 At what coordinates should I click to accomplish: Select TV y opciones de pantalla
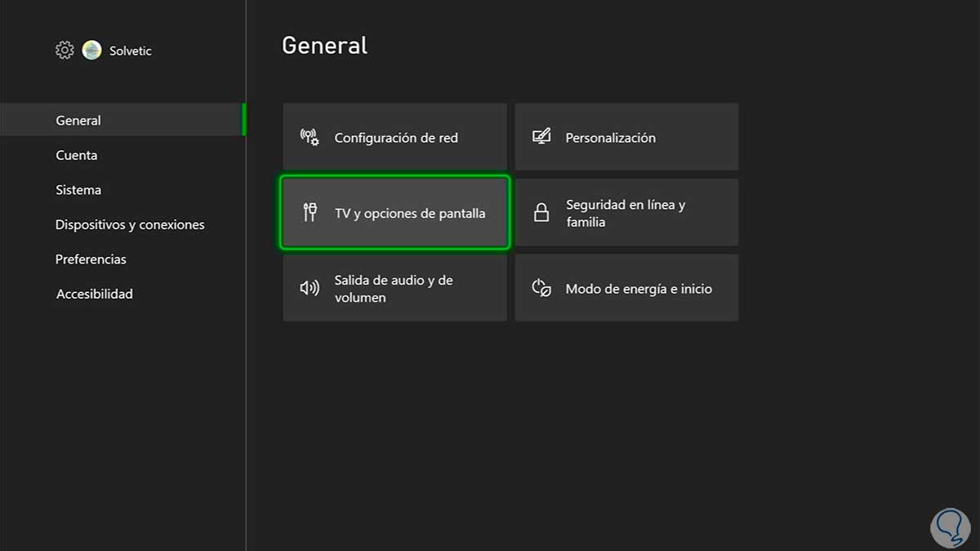[395, 213]
